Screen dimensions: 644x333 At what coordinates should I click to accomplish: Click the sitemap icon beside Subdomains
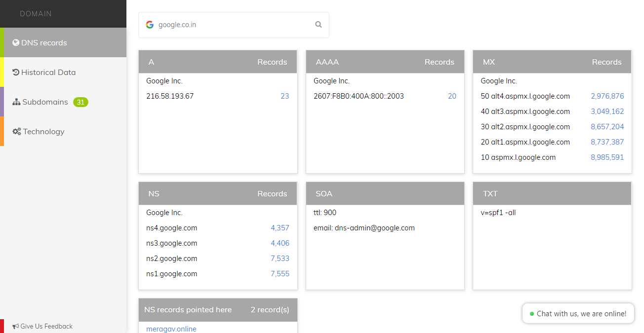[16, 102]
